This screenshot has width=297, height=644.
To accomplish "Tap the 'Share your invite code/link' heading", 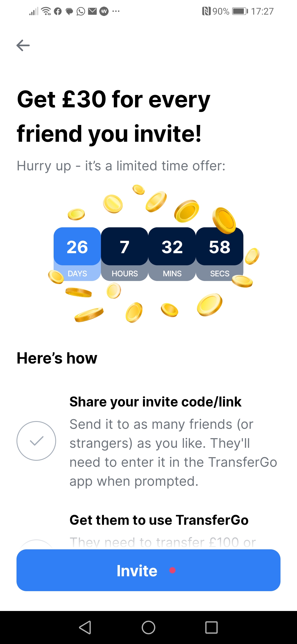I will (155, 402).
